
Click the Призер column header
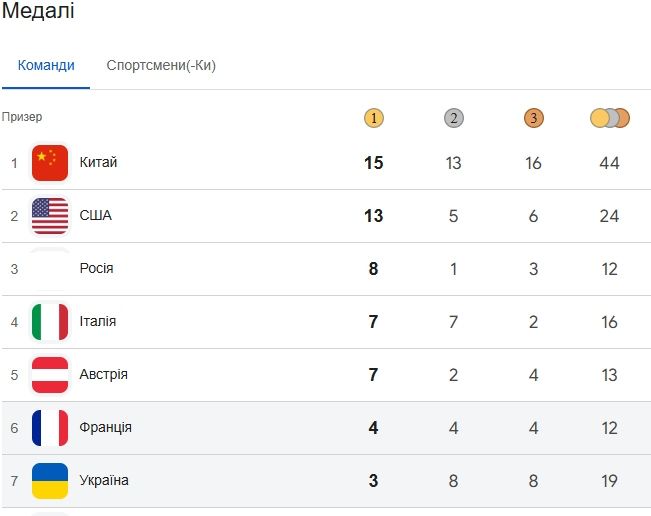(x=22, y=117)
